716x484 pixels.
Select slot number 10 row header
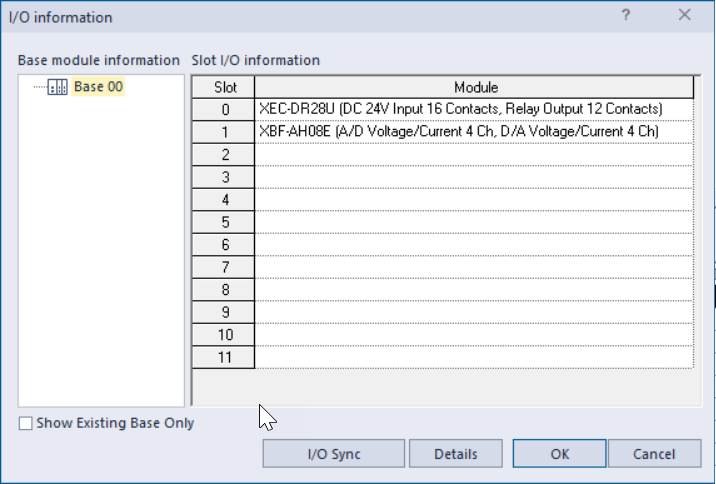223,335
